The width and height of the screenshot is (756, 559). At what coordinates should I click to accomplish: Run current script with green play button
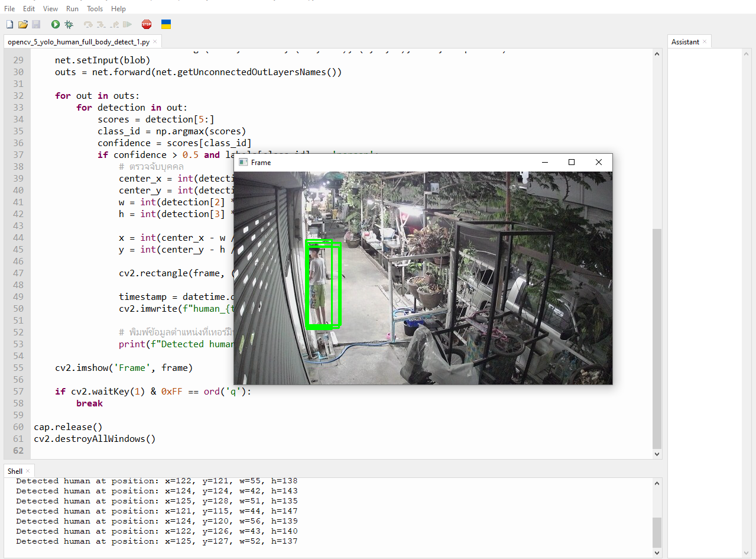(x=56, y=24)
